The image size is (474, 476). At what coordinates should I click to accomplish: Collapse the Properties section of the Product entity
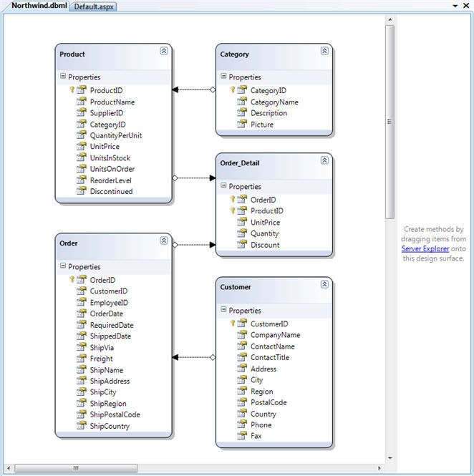pos(63,76)
